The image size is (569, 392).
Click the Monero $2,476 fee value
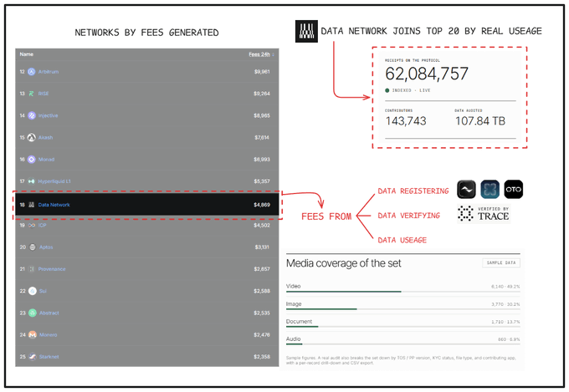(x=262, y=334)
